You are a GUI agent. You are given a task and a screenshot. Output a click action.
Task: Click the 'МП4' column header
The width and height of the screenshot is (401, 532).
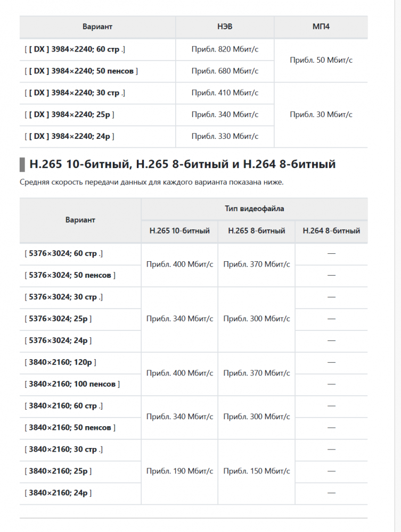[321, 27]
